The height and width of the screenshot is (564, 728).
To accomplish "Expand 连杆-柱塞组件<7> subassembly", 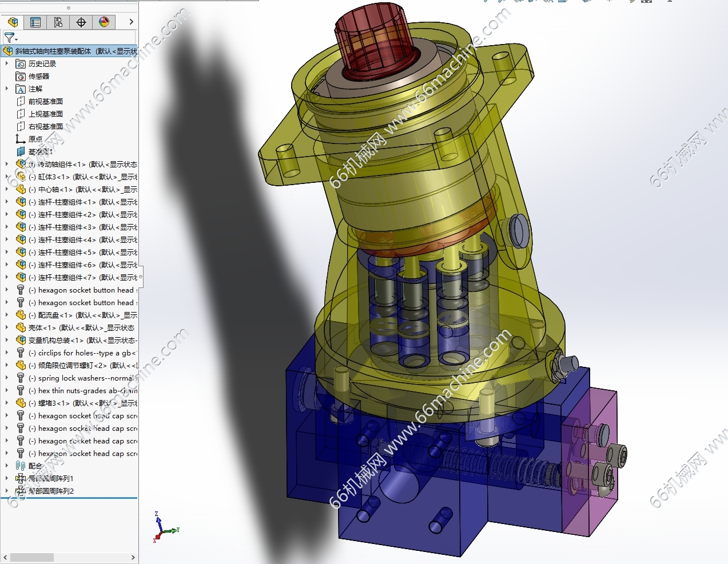I will (x=7, y=277).
